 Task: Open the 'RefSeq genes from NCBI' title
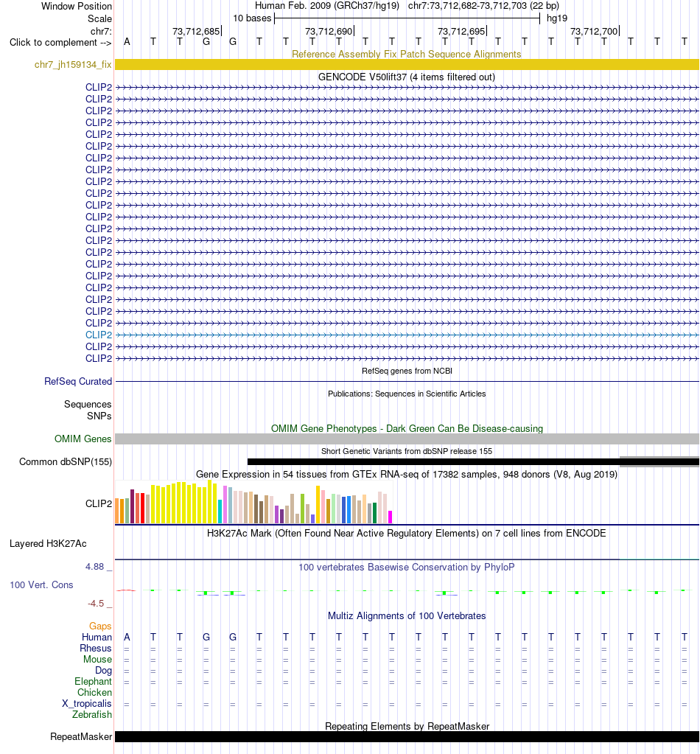[x=407, y=371]
